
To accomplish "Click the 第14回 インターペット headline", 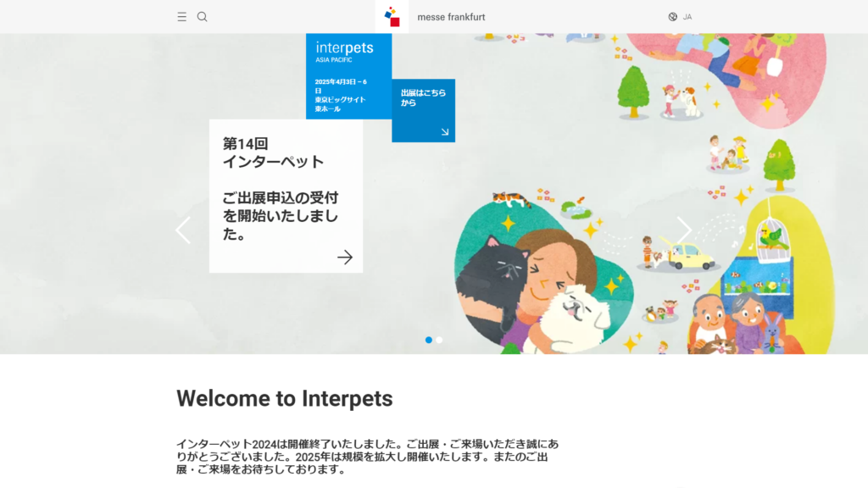I will tap(273, 152).
